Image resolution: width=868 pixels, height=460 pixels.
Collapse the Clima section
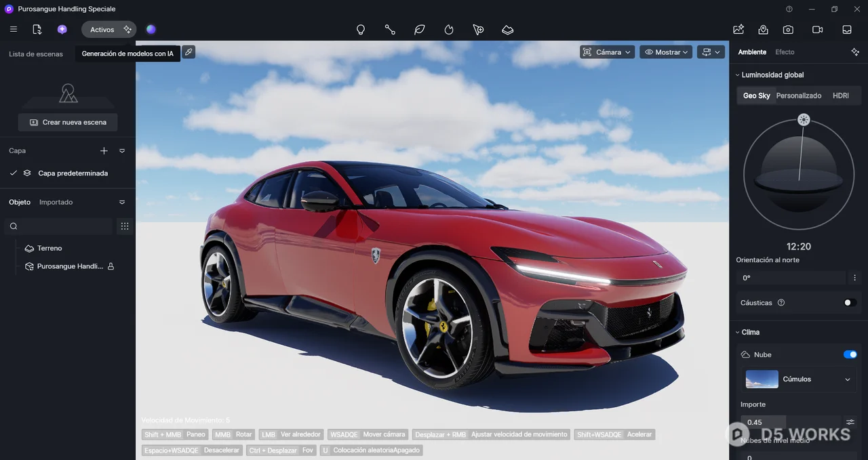point(737,332)
